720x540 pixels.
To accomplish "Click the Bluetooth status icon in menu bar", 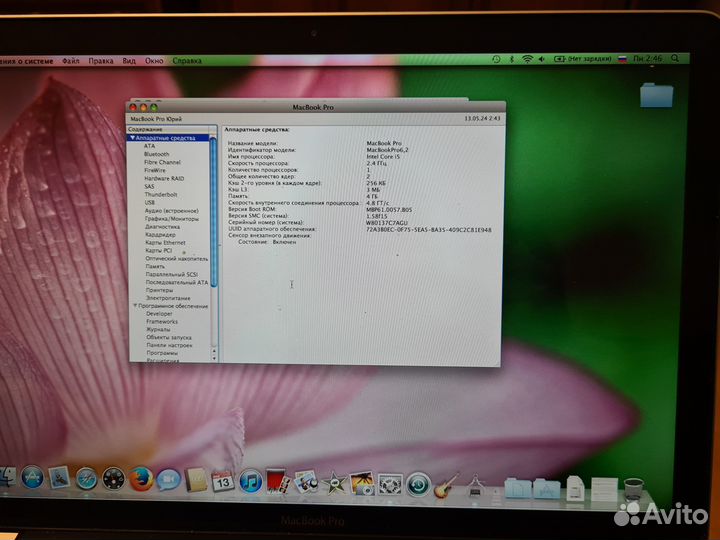I will (512, 59).
